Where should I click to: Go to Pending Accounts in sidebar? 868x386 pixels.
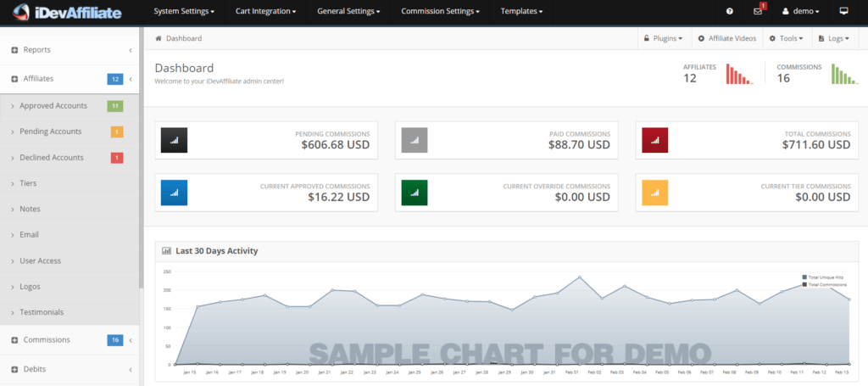[x=51, y=131]
